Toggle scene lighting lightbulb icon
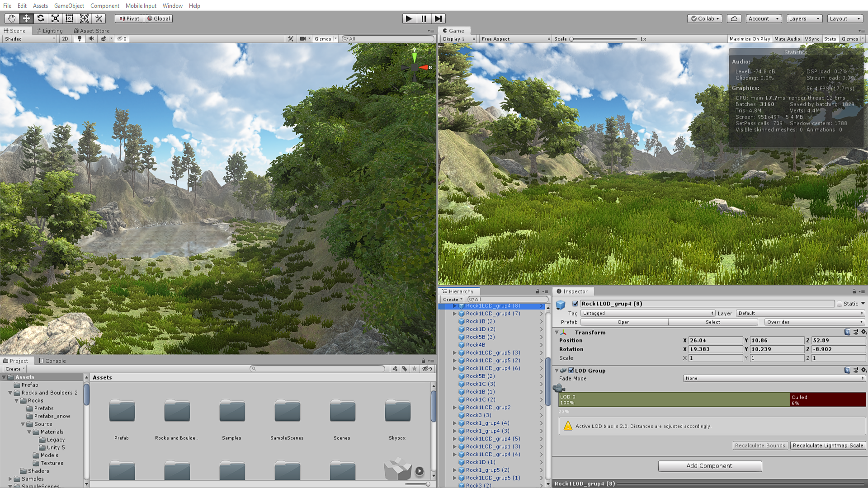Image resolution: width=868 pixels, height=488 pixels. [x=80, y=39]
